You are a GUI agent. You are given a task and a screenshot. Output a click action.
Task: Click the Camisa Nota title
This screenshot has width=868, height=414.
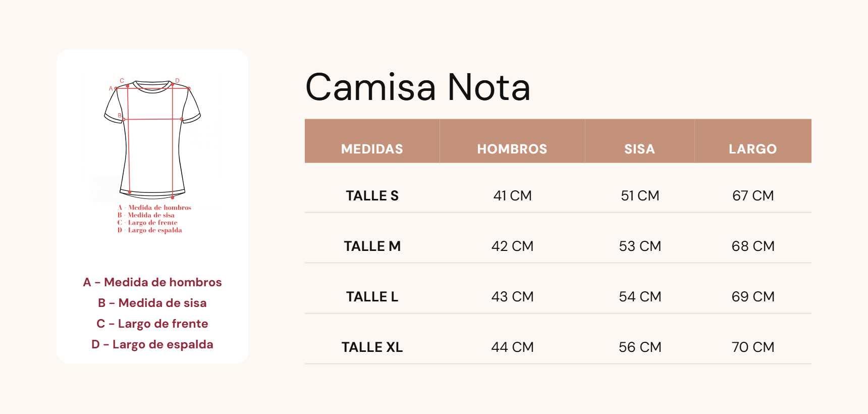(418, 87)
